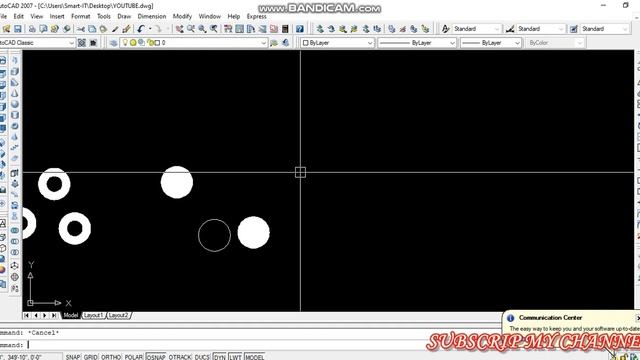This screenshot has height=360, width=640.
Task: Open the View menu
Action: [x=36, y=16]
